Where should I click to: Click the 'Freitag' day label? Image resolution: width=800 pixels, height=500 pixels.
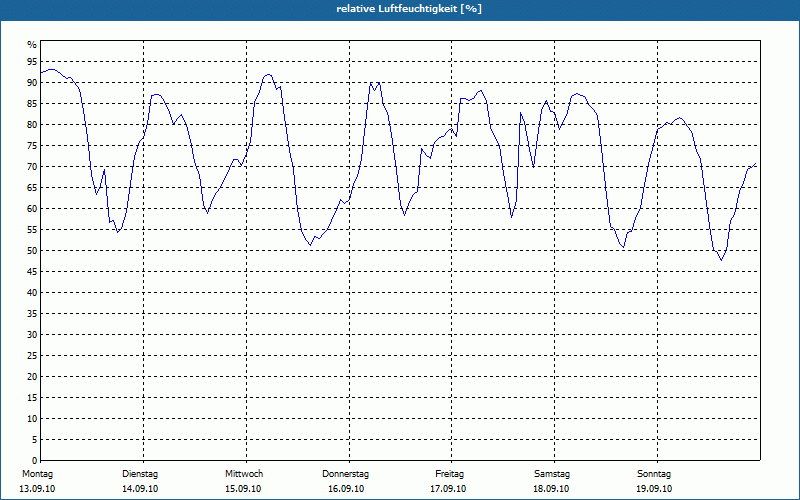pos(449,474)
